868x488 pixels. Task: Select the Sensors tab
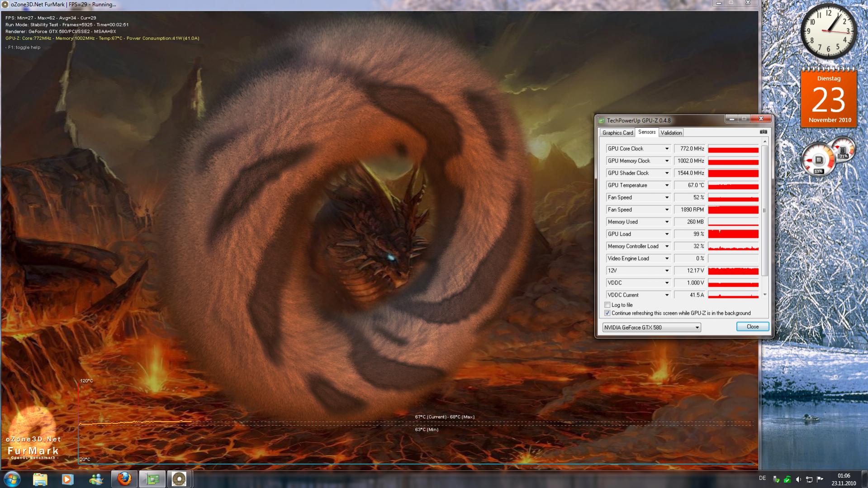pos(647,132)
